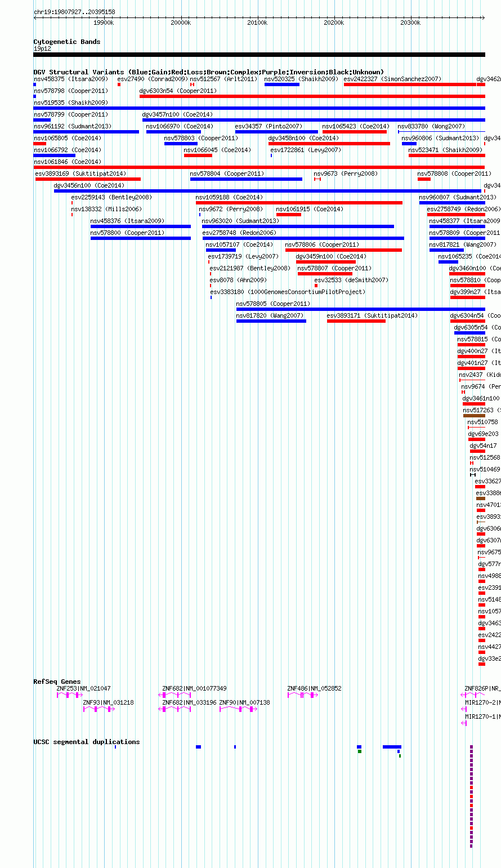Screen dimensions: 501x868
Task: Open the nsv578800 (Cooper2011) label
Action: [x=127, y=233]
